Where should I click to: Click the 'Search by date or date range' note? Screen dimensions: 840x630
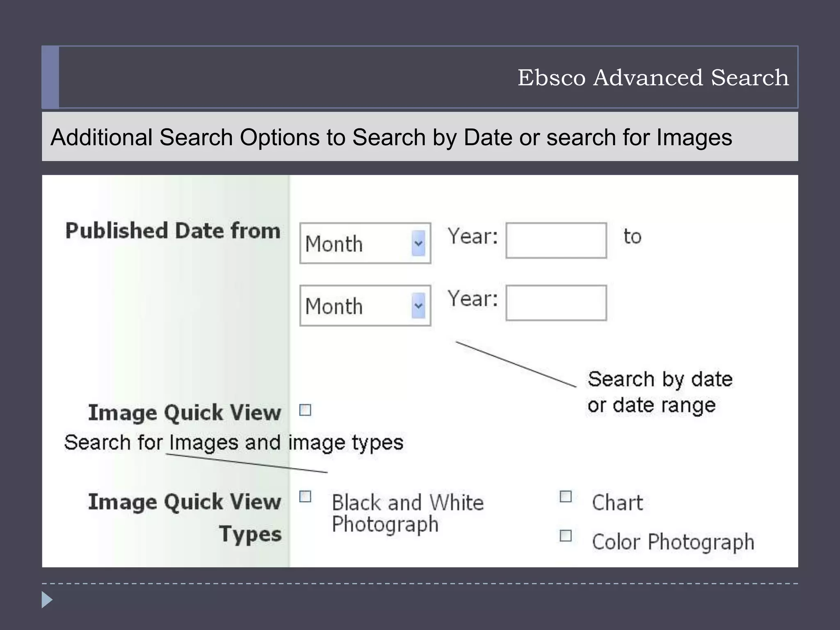tap(660, 392)
